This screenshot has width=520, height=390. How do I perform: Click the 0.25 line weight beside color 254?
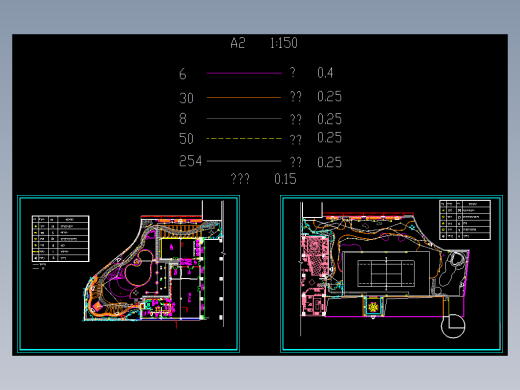[x=329, y=162]
